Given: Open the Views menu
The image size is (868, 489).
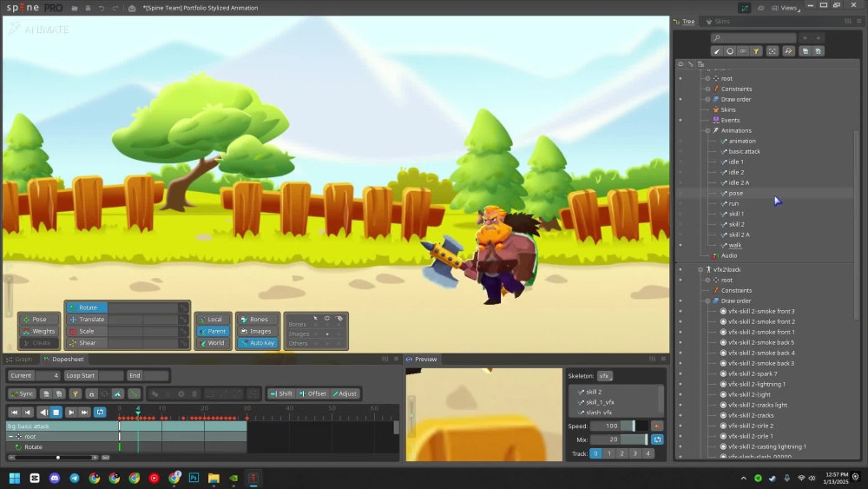Looking at the screenshot, I should 786,8.
